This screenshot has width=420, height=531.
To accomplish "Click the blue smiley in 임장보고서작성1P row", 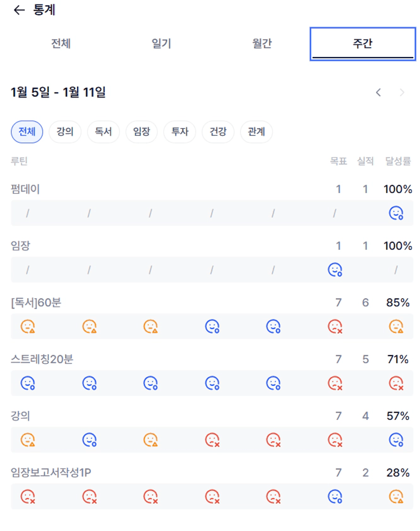I will click(335, 496).
